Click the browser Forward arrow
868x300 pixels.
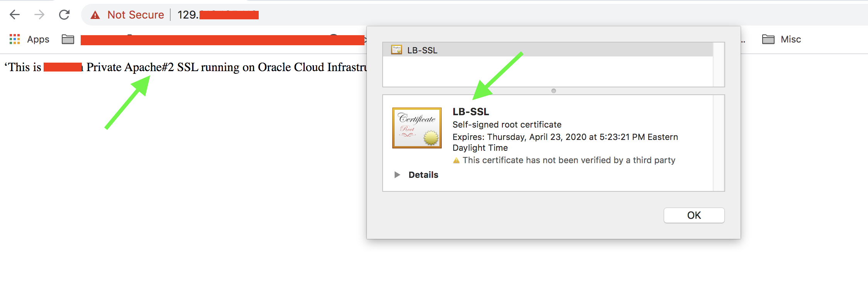click(39, 15)
